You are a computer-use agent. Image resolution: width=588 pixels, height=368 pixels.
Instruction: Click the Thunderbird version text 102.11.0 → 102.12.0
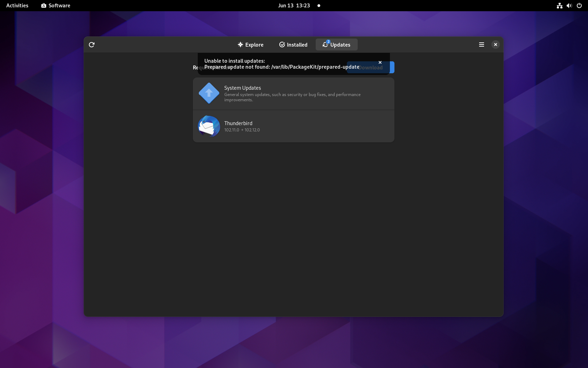point(242,130)
